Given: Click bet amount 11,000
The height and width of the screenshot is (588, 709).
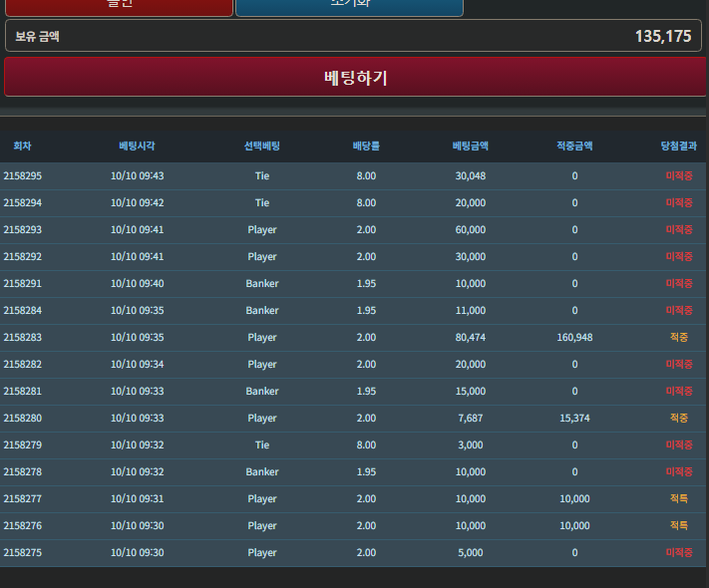Looking at the screenshot, I should coord(471,311).
